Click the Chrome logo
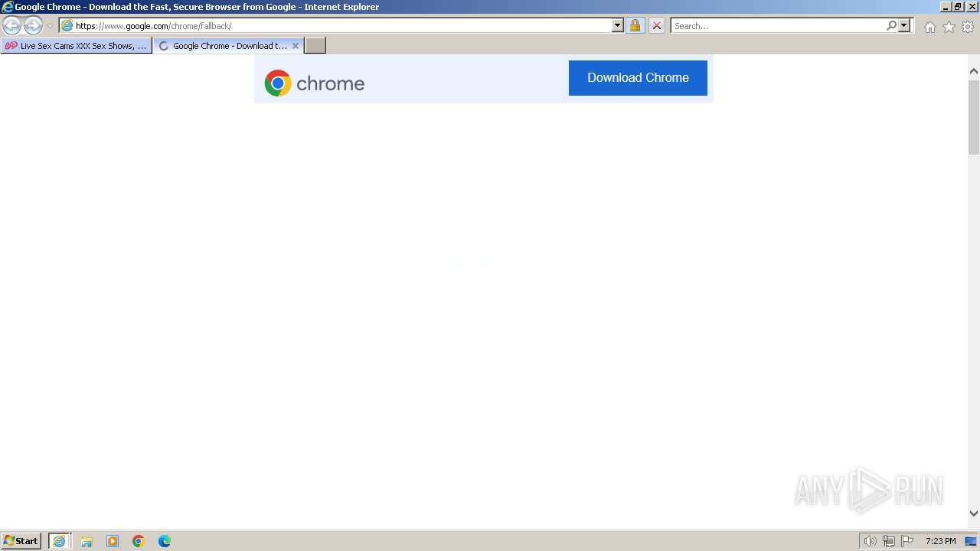 click(315, 83)
